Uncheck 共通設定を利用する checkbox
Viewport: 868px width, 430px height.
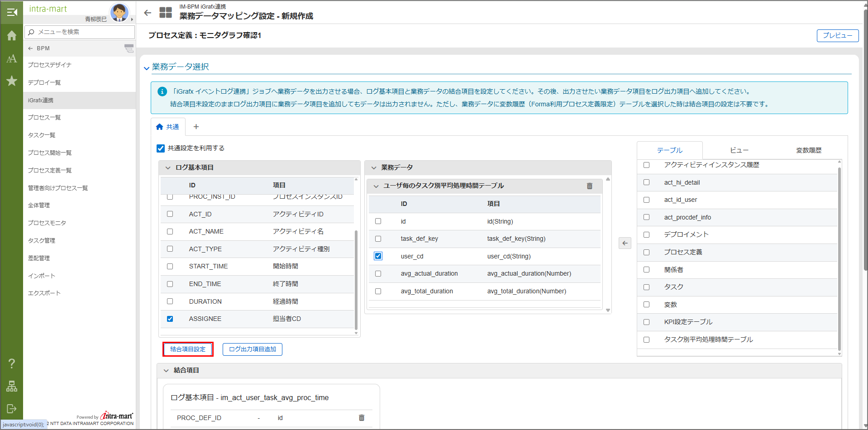161,148
